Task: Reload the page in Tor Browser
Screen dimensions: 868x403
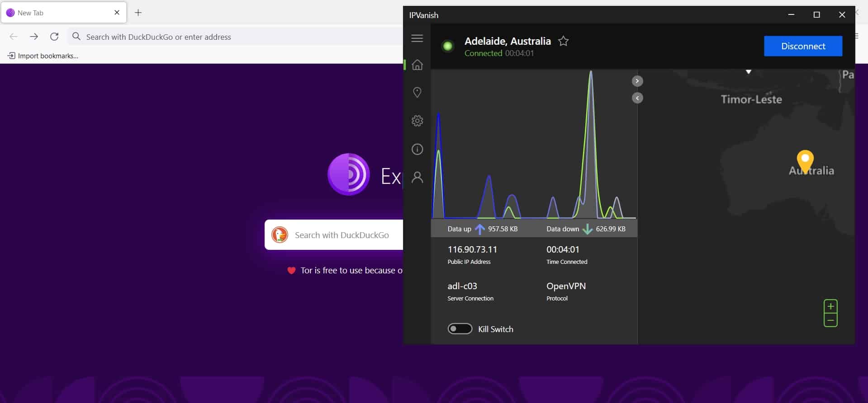Action: point(54,37)
